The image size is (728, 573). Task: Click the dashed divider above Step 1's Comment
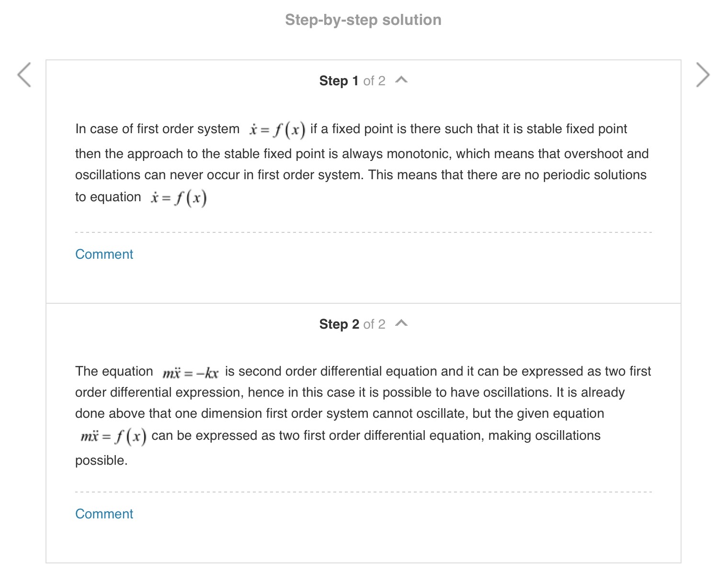pyautogui.click(x=363, y=232)
